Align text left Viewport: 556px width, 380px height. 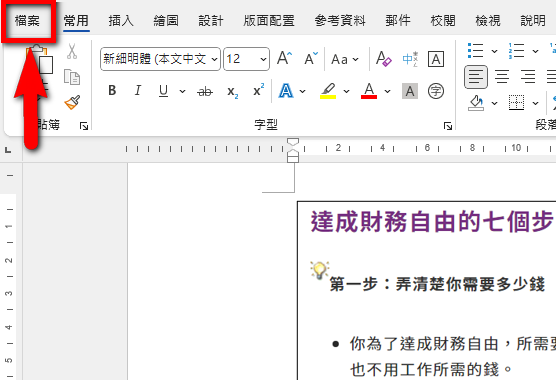click(x=476, y=77)
